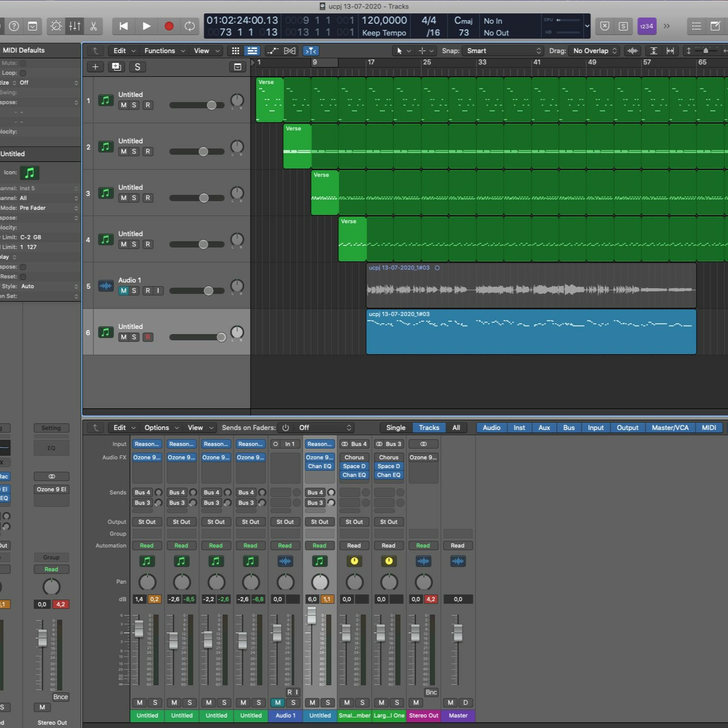
Task: Click the Record button in transport
Action: (x=169, y=26)
